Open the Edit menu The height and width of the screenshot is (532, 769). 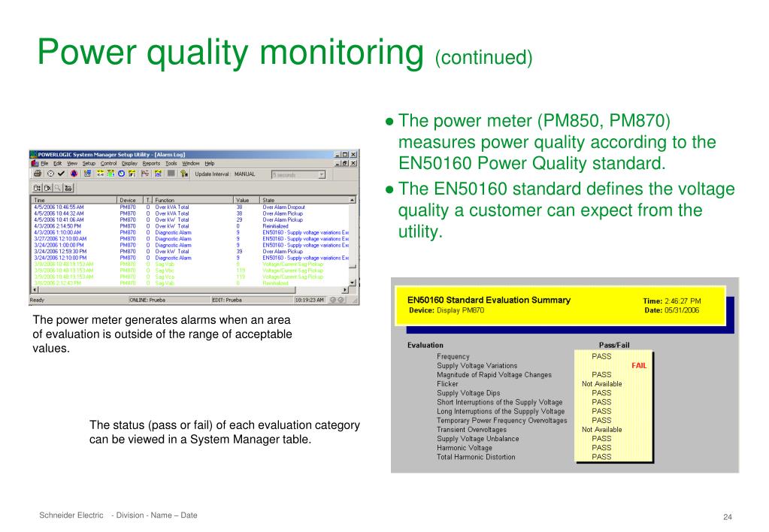[x=58, y=163]
